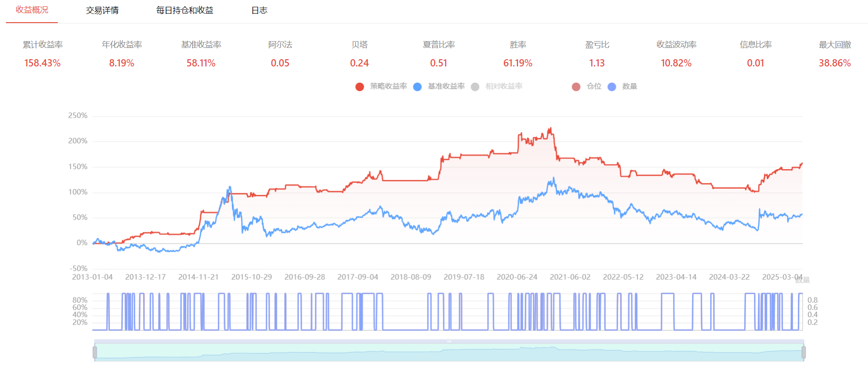The height and width of the screenshot is (376, 868).
Task: Click the 年化收益率 value 8.19%
Action: (x=122, y=63)
